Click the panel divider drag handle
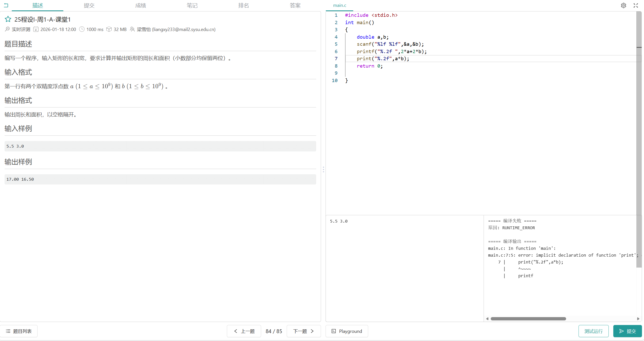644x341 pixels. point(323,169)
